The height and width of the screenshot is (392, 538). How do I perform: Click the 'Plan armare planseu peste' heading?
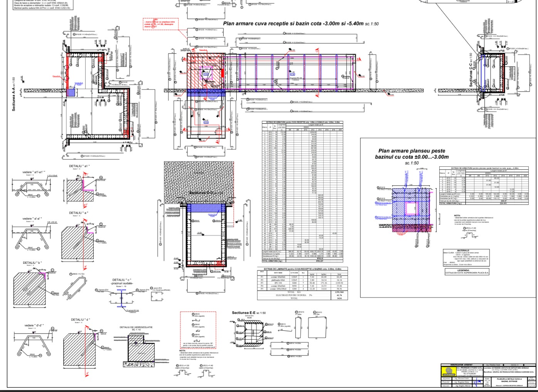412,154
